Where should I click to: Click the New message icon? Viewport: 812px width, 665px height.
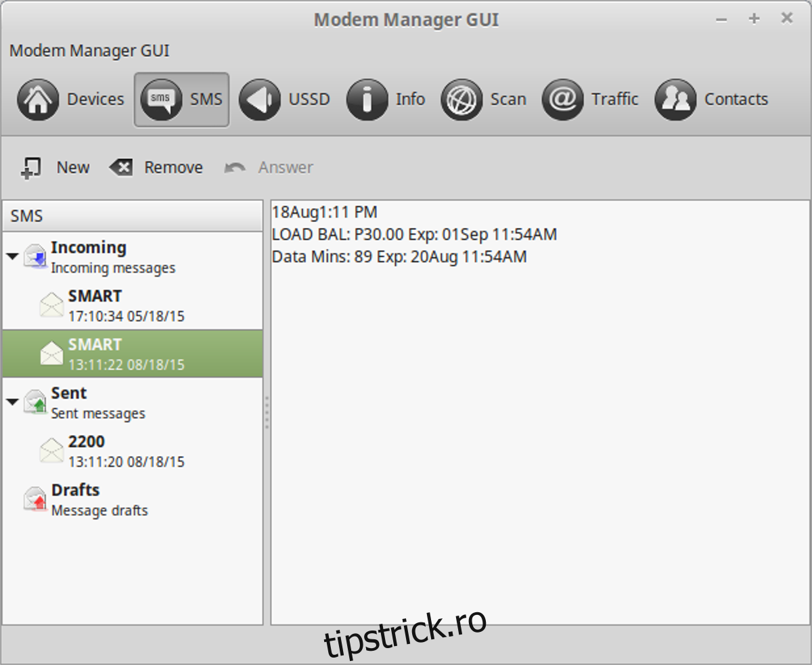pyautogui.click(x=31, y=168)
